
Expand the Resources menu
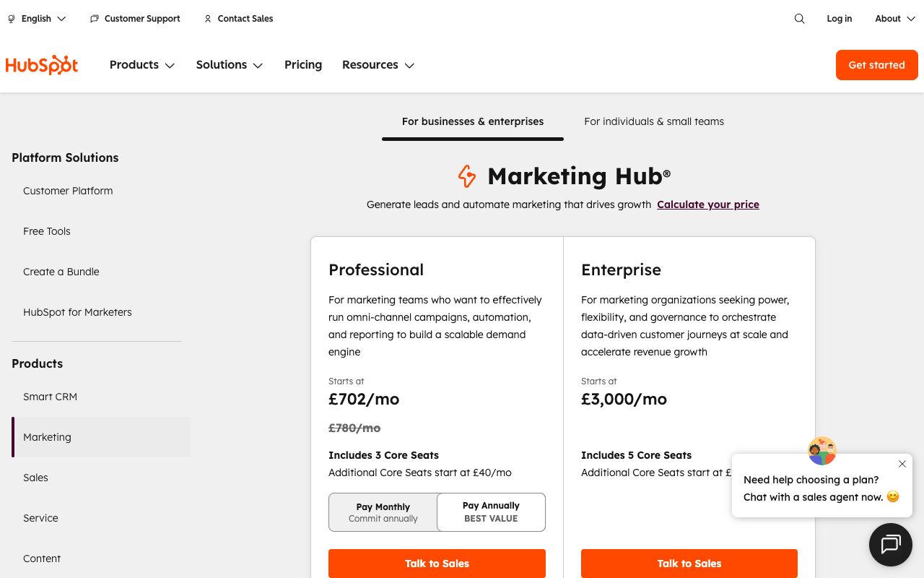[378, 65]
